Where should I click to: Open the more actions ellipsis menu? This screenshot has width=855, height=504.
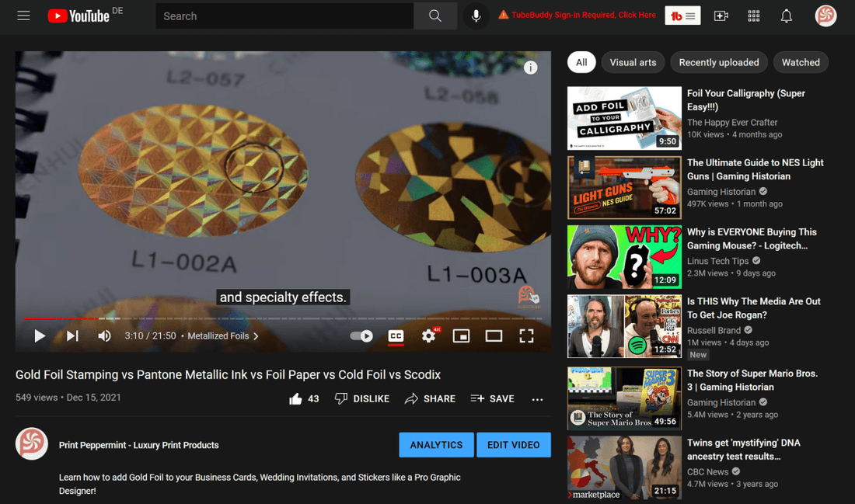(537, 399)
